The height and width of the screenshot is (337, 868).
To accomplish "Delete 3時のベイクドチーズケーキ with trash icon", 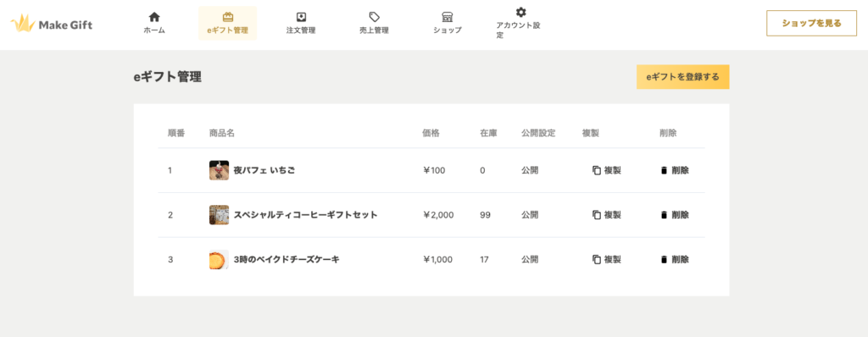I will [x=664, y=259].
